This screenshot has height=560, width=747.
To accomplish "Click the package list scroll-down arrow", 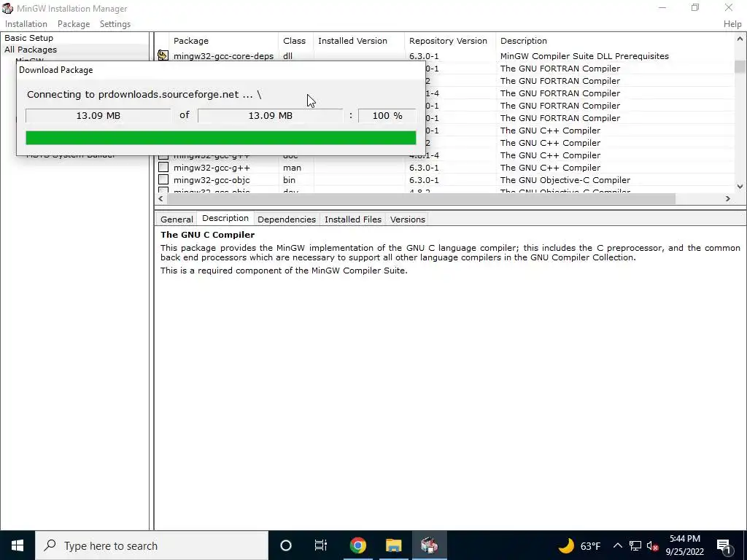I will 740,187.
